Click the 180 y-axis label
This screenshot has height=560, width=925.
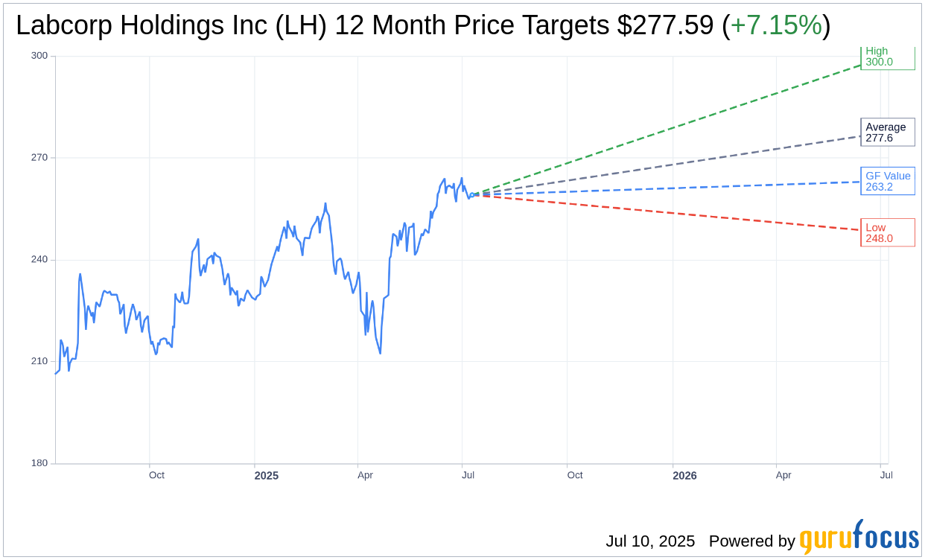[39, 463]
